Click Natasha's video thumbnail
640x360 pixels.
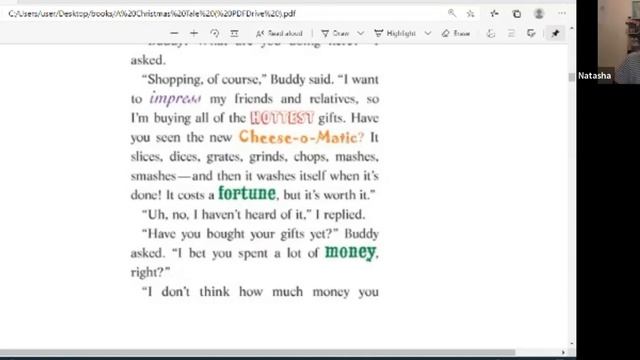tap(608, 42)
